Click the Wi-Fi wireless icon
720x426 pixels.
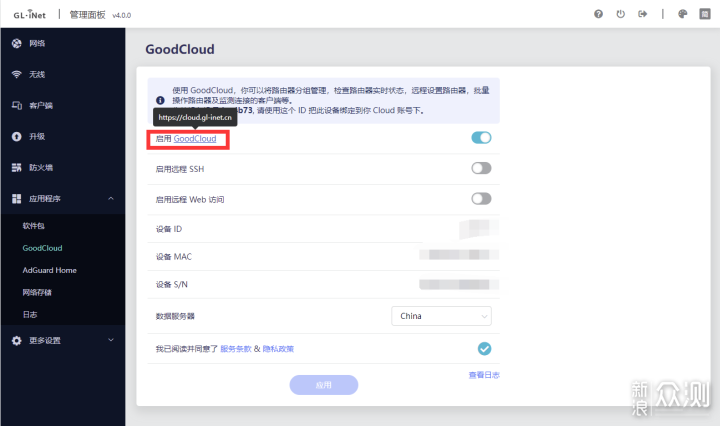click(17, 74)
